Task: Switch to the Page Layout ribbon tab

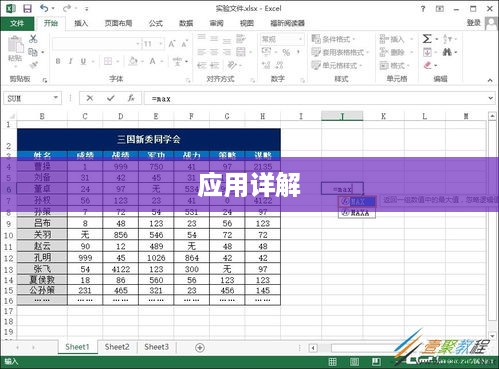Action: coord(118,23)
